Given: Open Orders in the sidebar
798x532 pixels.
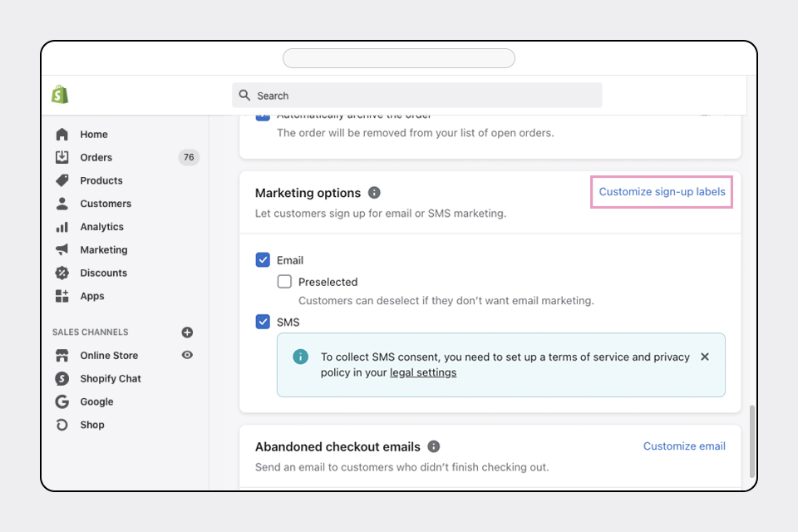Looking at the screenshot, I should (96, 157).
